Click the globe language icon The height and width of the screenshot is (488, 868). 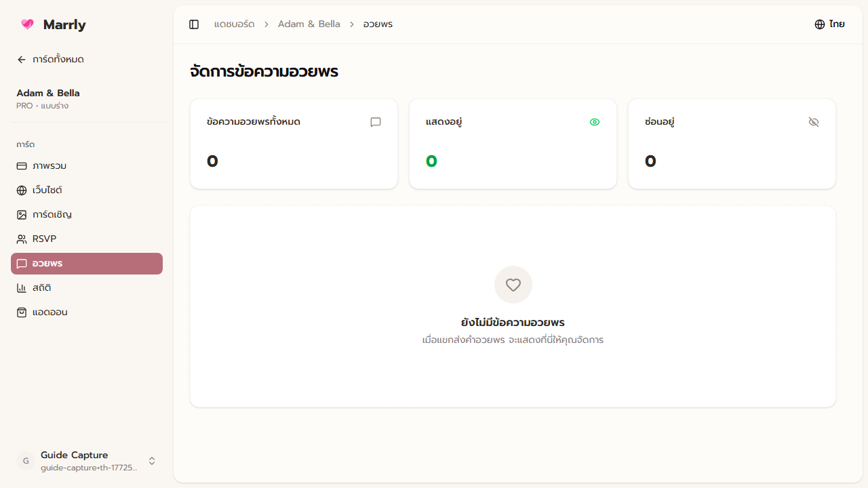coord(820,24)
